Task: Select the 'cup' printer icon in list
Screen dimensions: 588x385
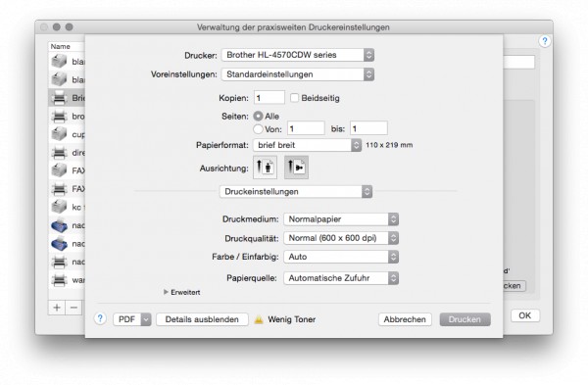Action: (x=59, y=134)
